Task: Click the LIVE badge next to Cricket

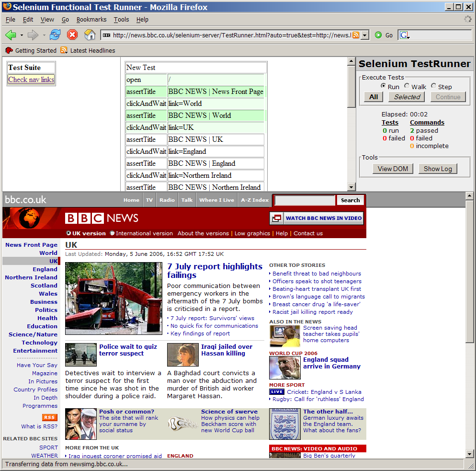Action: point(277,392)
